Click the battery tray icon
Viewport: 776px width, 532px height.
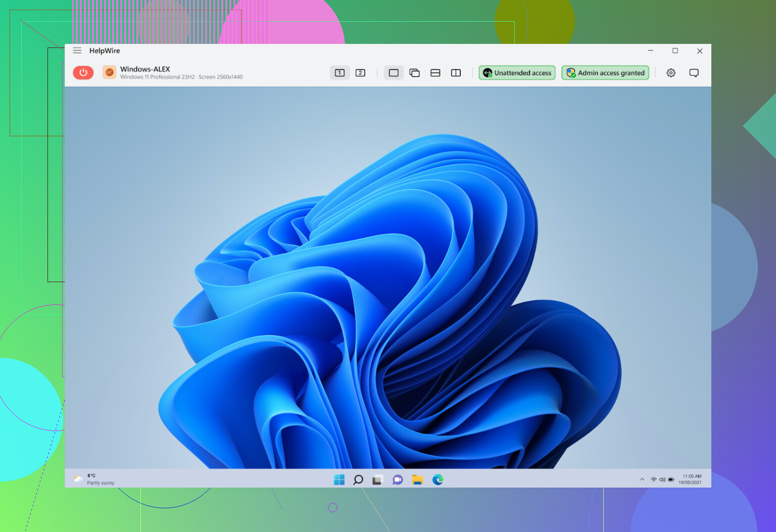671,480
